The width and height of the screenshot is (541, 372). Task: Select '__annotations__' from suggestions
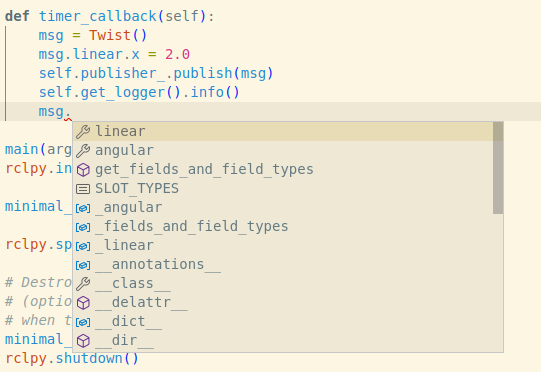coord(283,264)
